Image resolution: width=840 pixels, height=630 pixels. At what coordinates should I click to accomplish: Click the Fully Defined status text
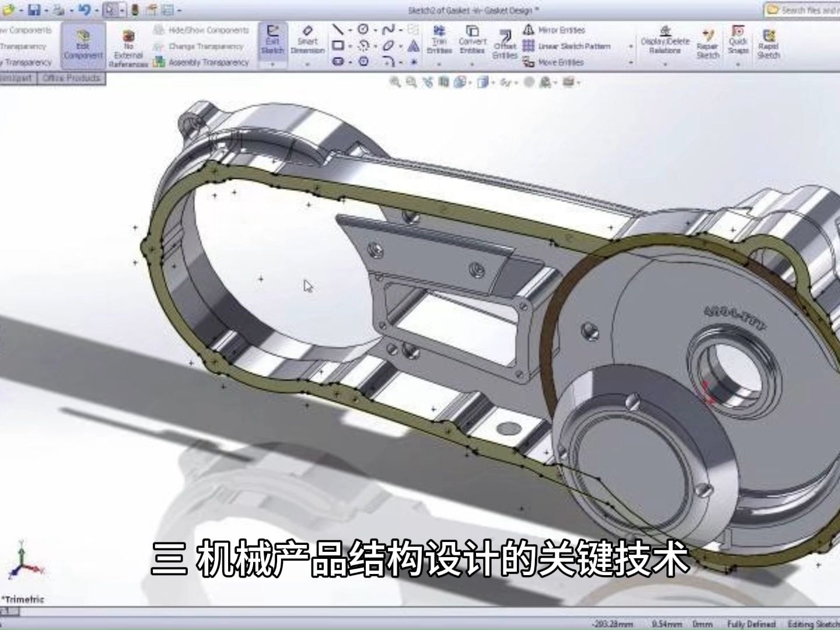[x=751, y=624]
